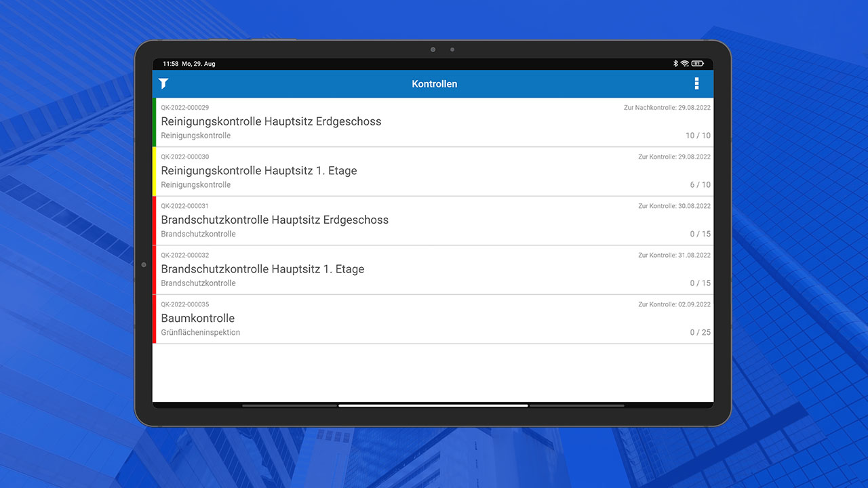The image size is (868, 488).
Task: Click the Grünflächeninspektion subtitle
Action: point(200,333)
